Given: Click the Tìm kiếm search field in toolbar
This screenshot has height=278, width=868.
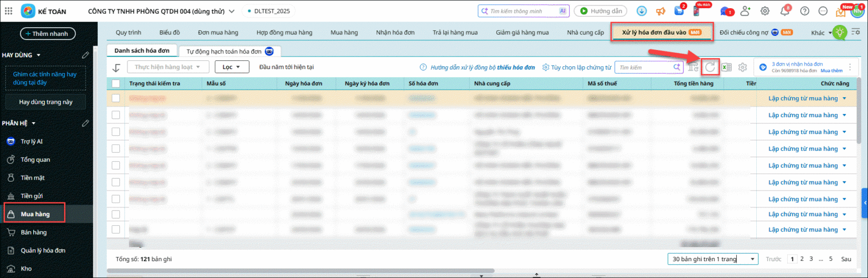Looking at the screenshot, I should pyautogui.click(x=644, y=67).
